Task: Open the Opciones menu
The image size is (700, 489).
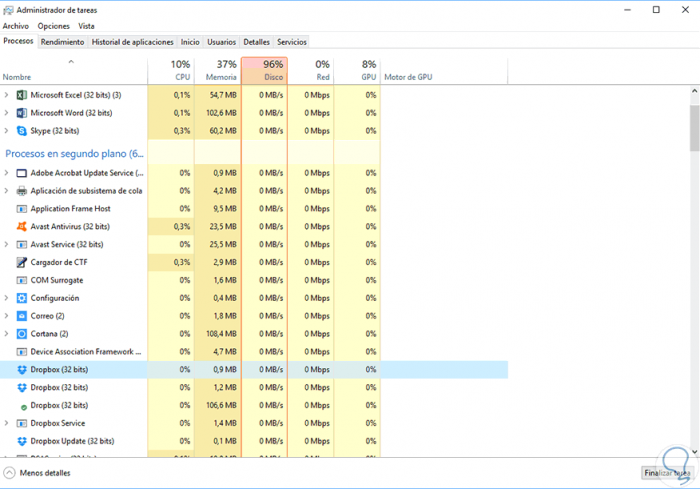Action: point(54,26)
